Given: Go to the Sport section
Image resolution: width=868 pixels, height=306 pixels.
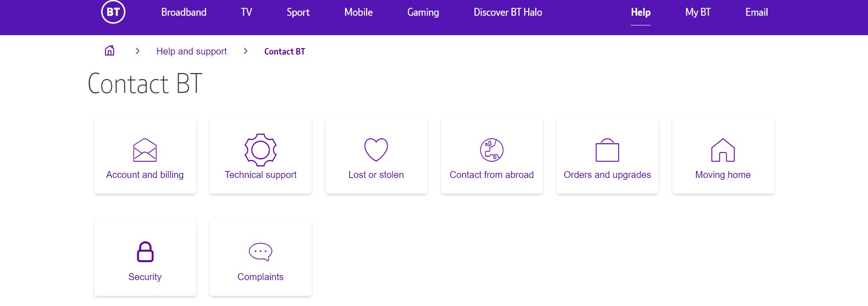Looking at the screenshot, I should pyautogui.click(x=298, y=12).
